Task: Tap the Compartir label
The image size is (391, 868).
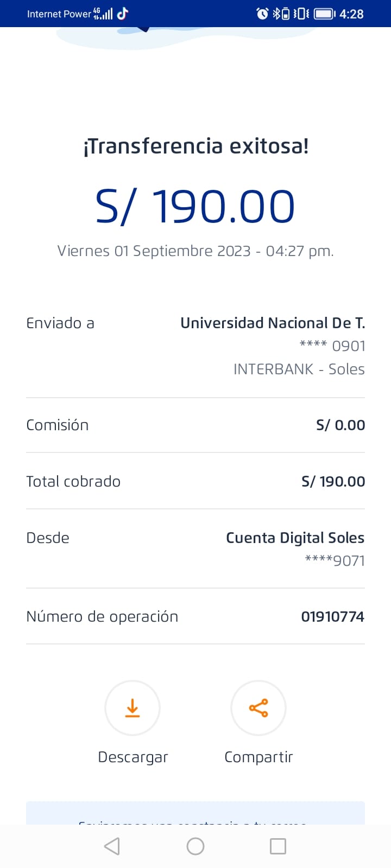Action: 258,757
